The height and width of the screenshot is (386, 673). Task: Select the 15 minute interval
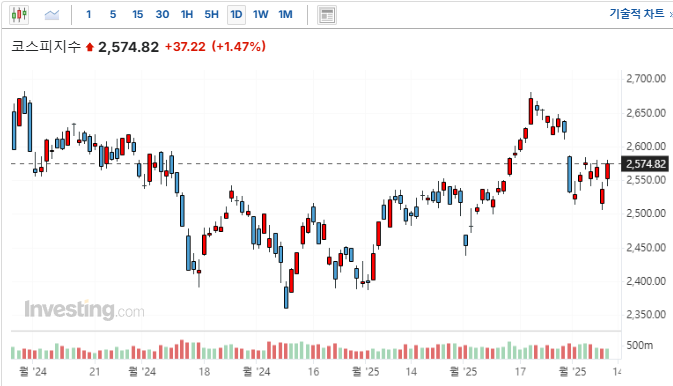click(137, 15)
